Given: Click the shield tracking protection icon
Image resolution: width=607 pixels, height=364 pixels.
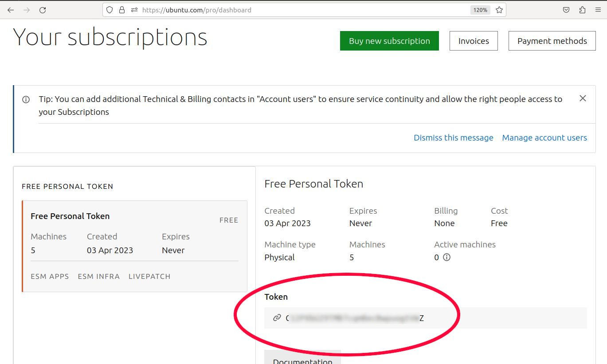Looking at the screenshot, I should (x=110, y=10).
